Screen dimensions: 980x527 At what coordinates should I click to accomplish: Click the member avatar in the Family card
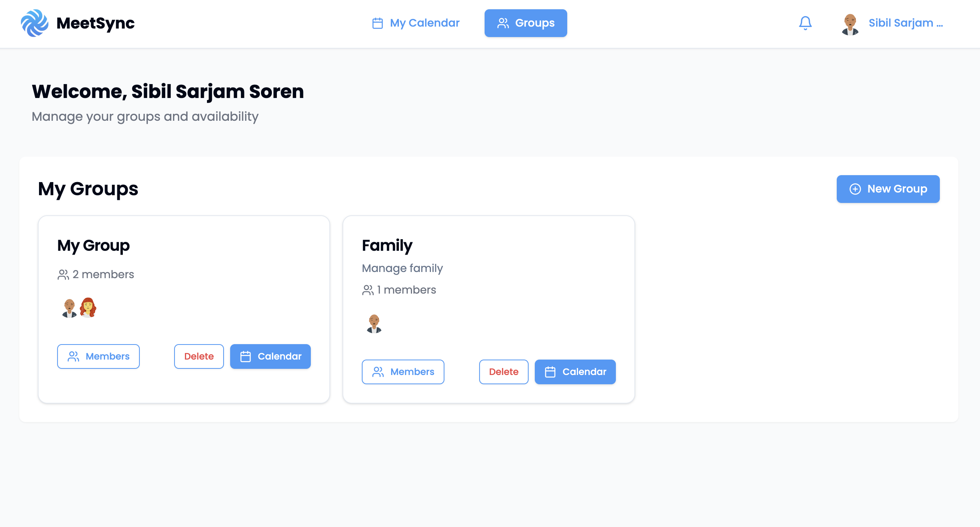373,323
